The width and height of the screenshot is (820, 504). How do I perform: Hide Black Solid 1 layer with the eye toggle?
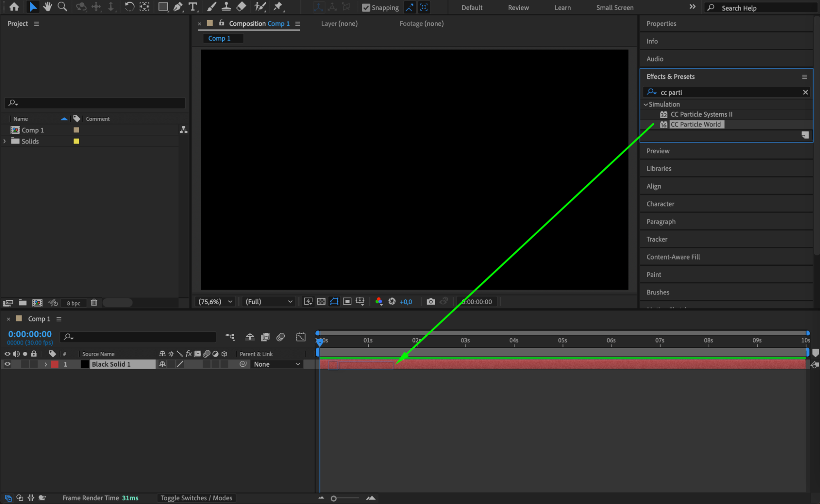(x=7, y=364)
